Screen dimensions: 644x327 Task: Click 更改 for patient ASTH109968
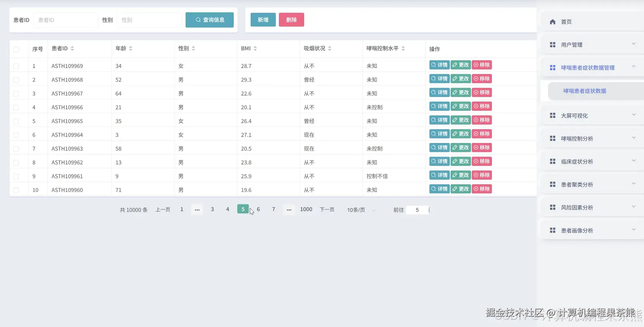pyautogui.click(x=461, y=79)
